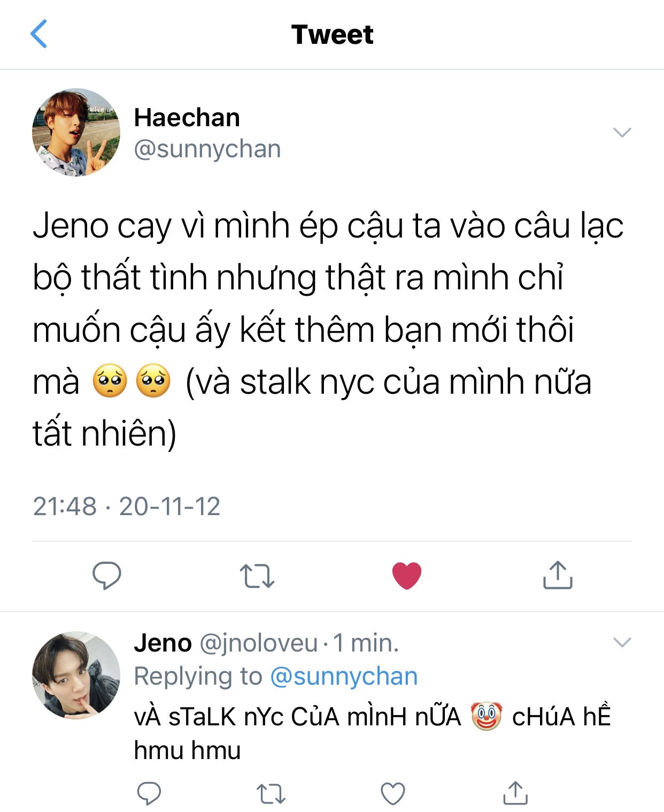This screenshot has width=664, height=812.
Task: Share Haechan's tweet
Action: pos(558,575)
